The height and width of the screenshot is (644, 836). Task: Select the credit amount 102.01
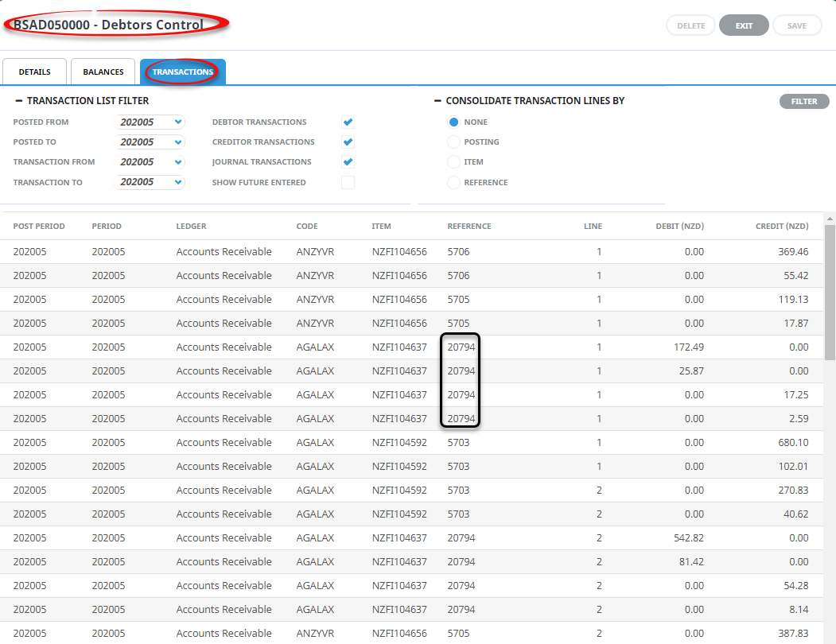[x=793, y=467]
